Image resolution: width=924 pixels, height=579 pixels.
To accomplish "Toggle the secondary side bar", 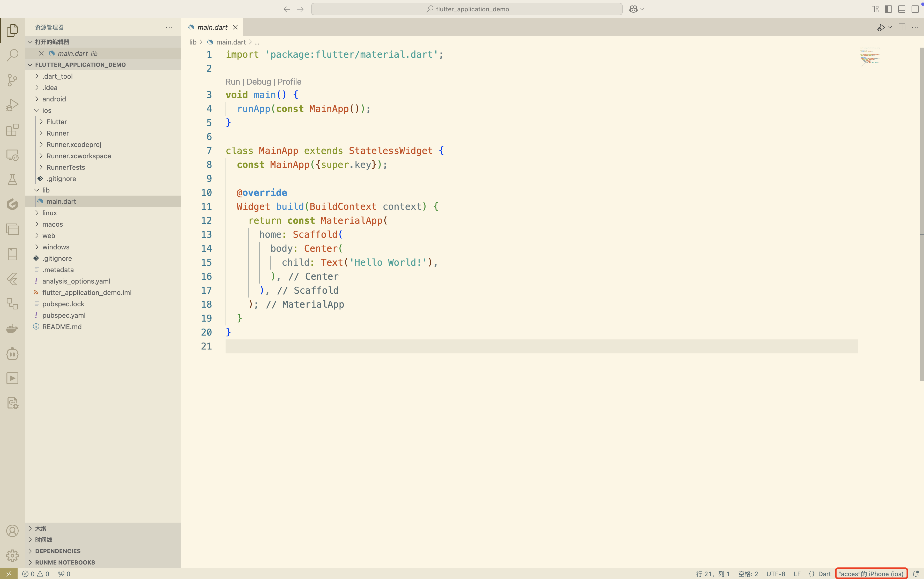I will coord(915,9).
